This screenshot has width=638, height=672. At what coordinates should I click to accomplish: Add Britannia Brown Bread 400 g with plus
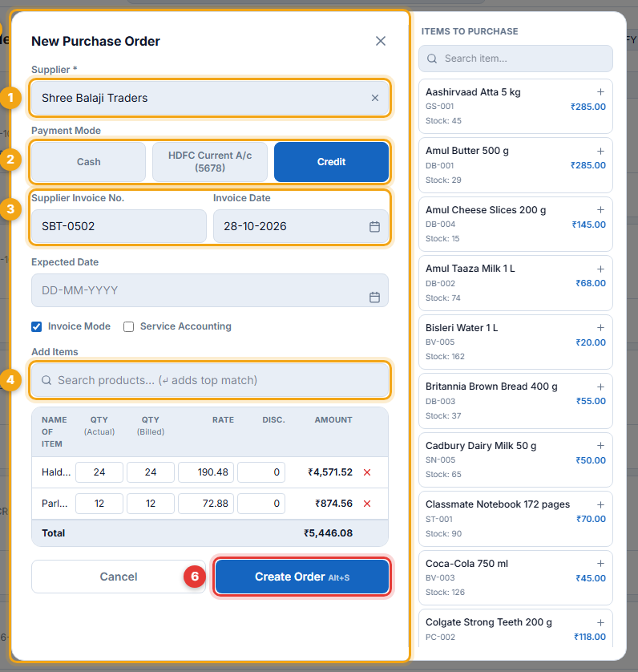600,387
